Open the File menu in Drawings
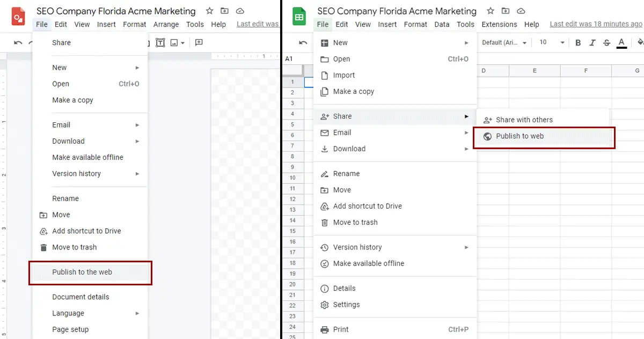Image resolution: width=644 pixels, height=339 pixels. (x=42, y=24)
